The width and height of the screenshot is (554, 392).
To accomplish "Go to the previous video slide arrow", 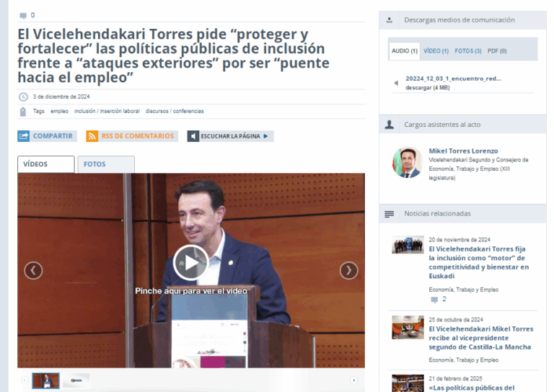I will click(x=33, y=270).
